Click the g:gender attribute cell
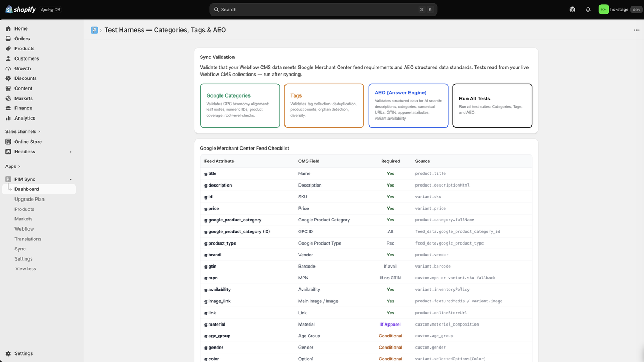This screenshot has width=644, height=362. click(214, 348)
